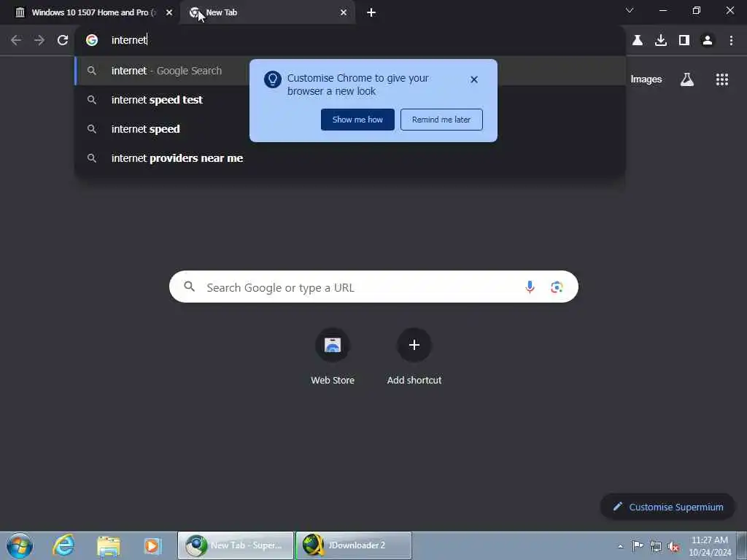Close the Windows 10 1507 tab

tap(169, 12)
